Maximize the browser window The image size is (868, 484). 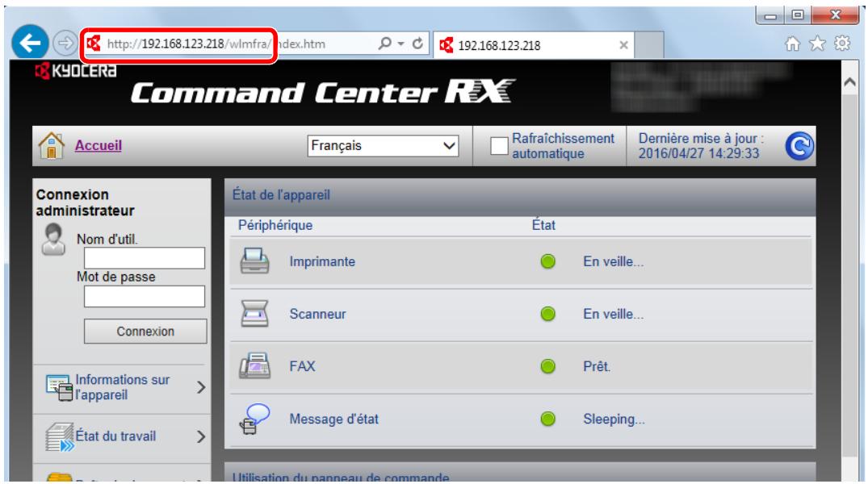point(798,15)
